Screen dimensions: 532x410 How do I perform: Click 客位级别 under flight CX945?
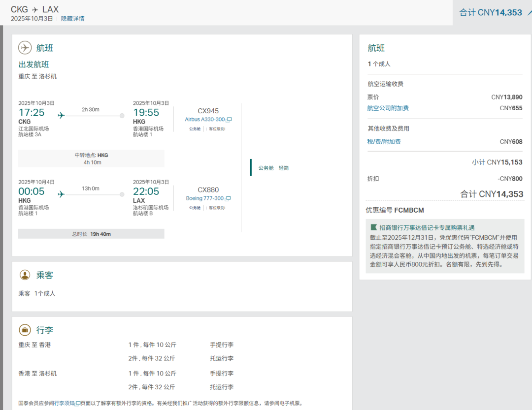point(217,129)
